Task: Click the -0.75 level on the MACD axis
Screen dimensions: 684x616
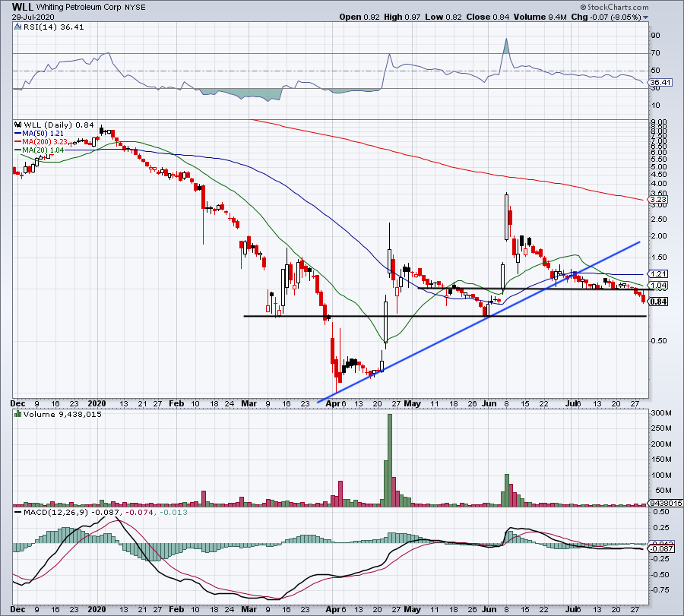Action: click(660, 590)
